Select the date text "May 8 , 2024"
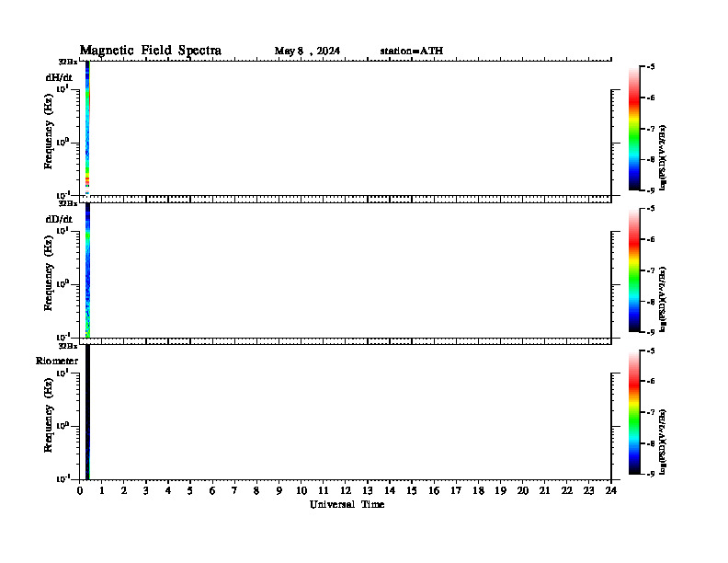This screenshot has width=728, height=563. 307,51
